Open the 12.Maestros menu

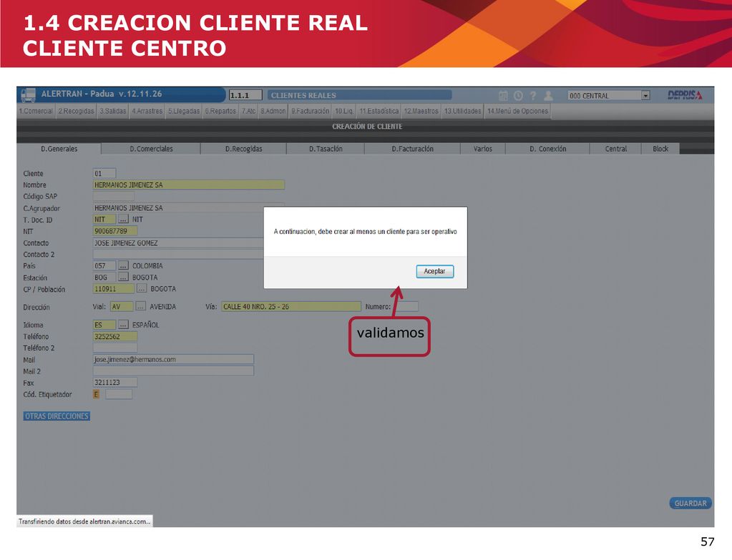click(421, 111)
